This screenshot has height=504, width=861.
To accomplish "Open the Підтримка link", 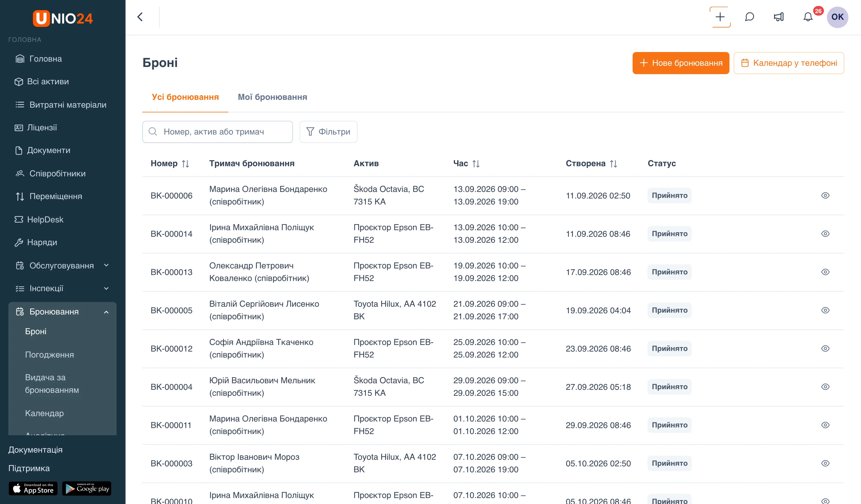I will pyautogui.click(x=29, y=468).
